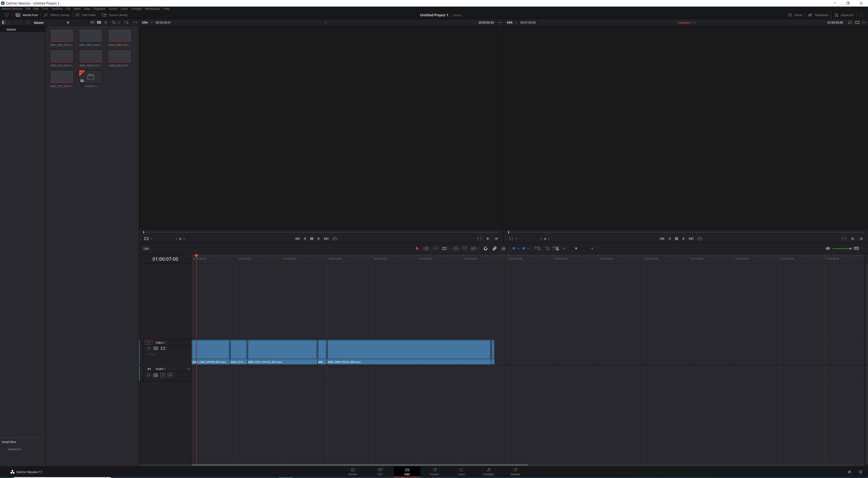Switch to the Deliver page tab
Viewport: 868px width, 478px height.
pyautogui.click(x=515, y=472)
